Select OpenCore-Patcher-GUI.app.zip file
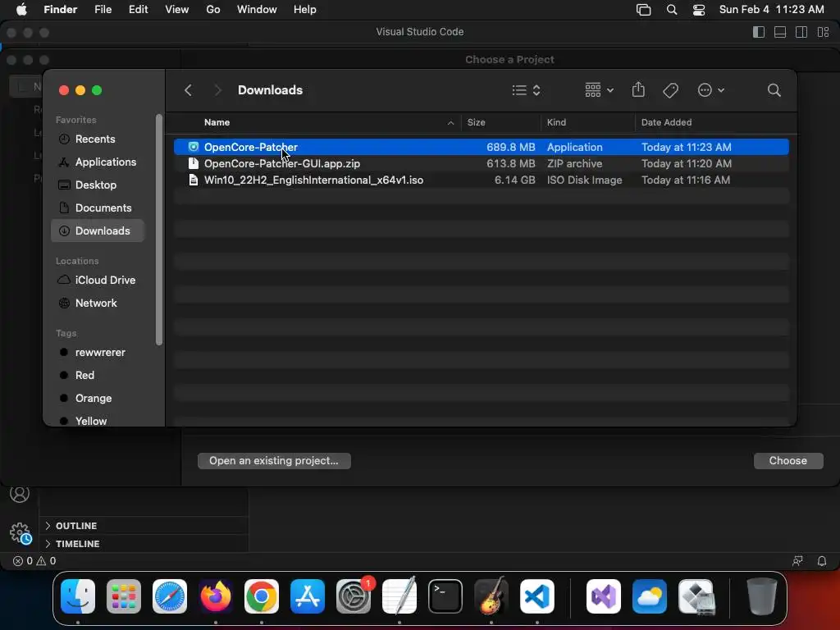 (481, 163)
